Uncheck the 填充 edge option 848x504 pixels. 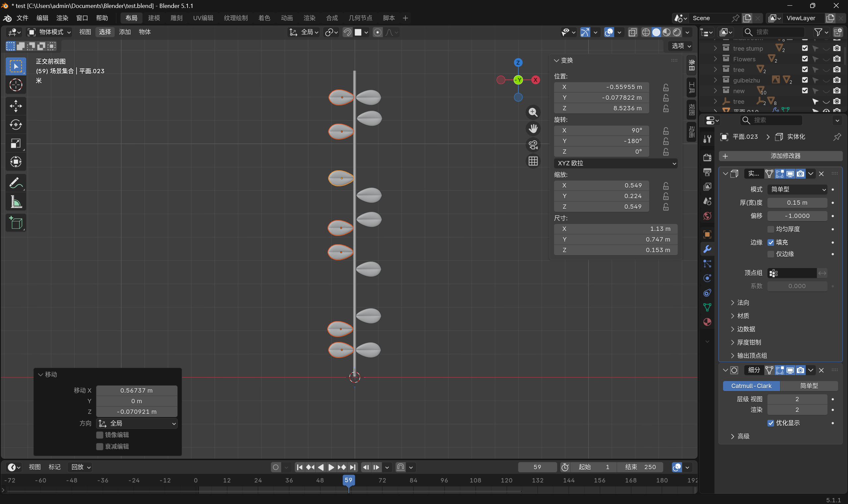click(770, 243)
